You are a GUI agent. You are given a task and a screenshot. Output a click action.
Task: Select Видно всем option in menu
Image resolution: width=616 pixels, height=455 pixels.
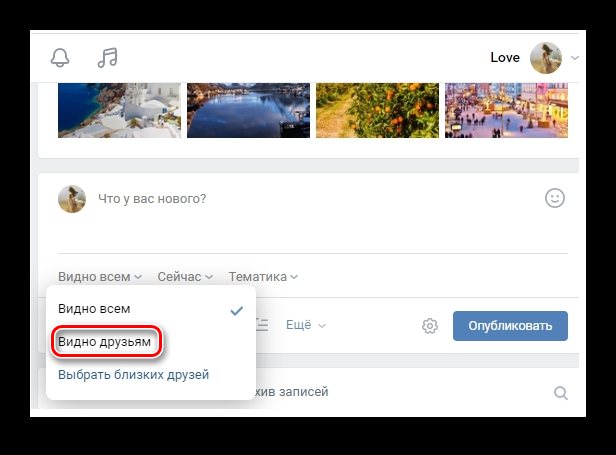pyautogui.click(x=151, y=309)
